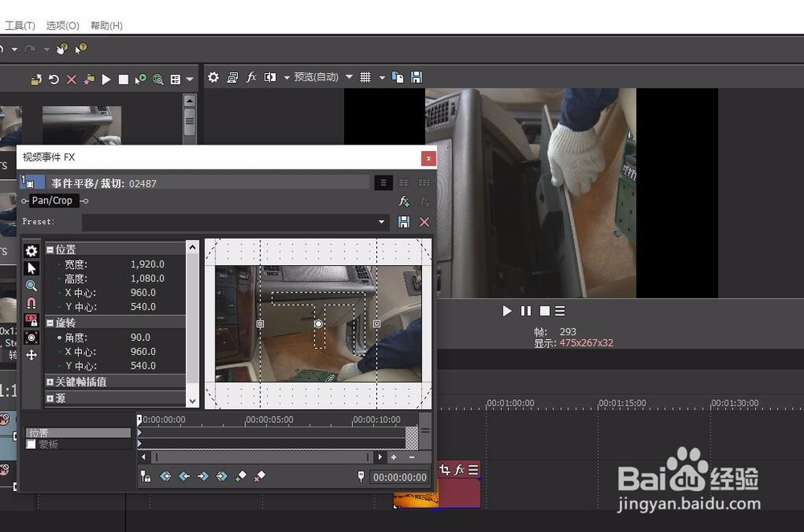The image size is (804, 532).
Task: Go to next keyframe arrow
Action: (x=203, y=477)
